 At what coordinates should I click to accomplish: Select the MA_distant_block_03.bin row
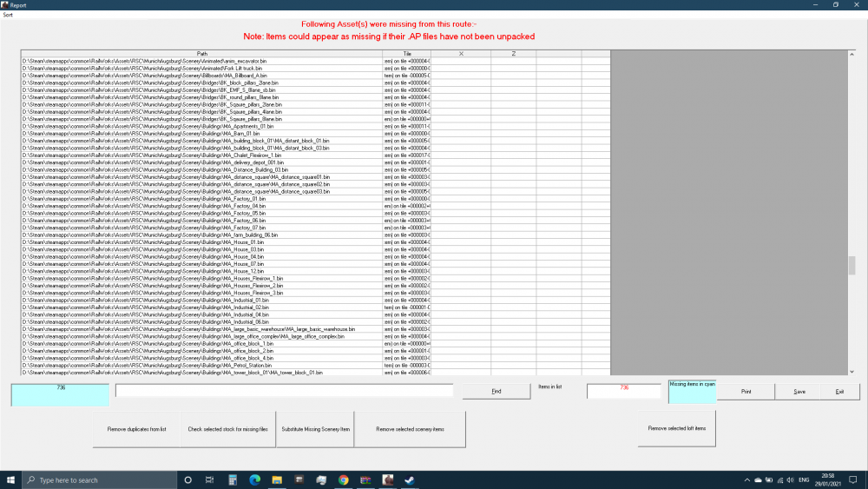click(x=316, y=148)
